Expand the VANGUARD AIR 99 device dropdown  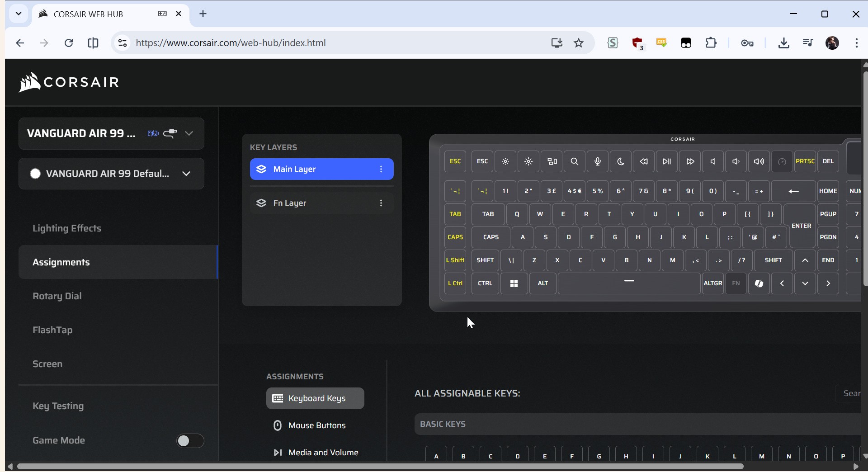coord(189,134)
